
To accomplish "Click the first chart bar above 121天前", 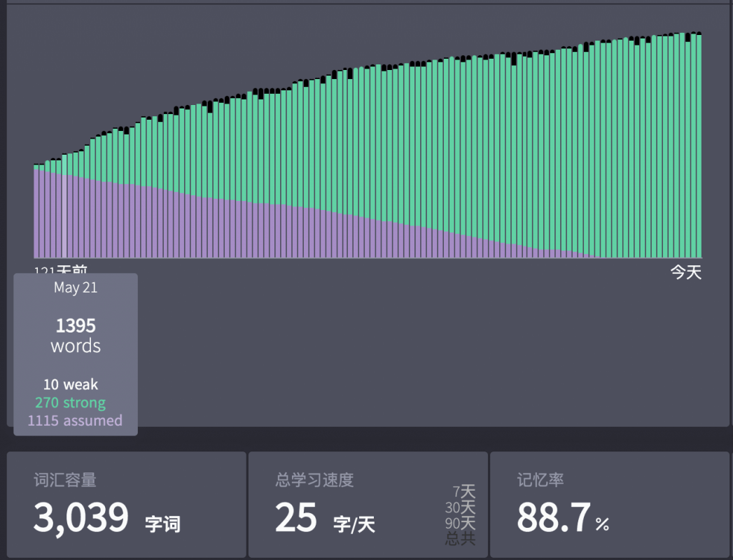I will point(36,211).
